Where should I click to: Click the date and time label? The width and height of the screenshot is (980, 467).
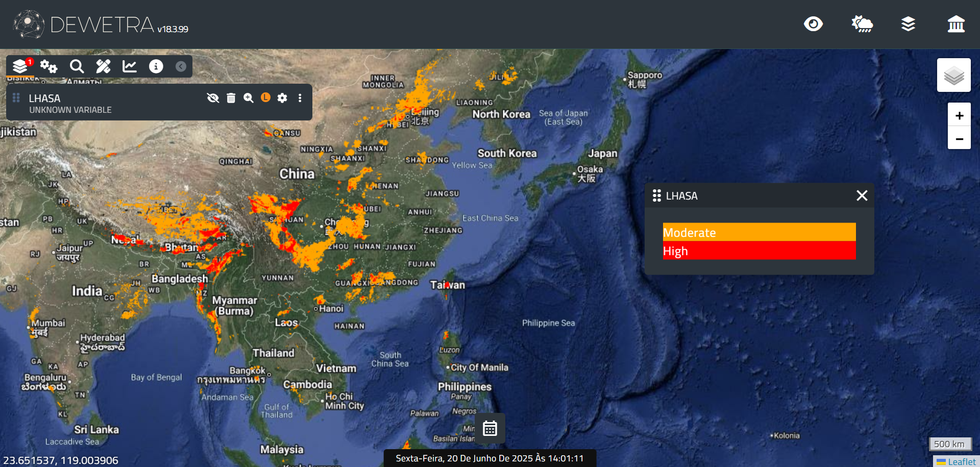[x=490, y=458]
